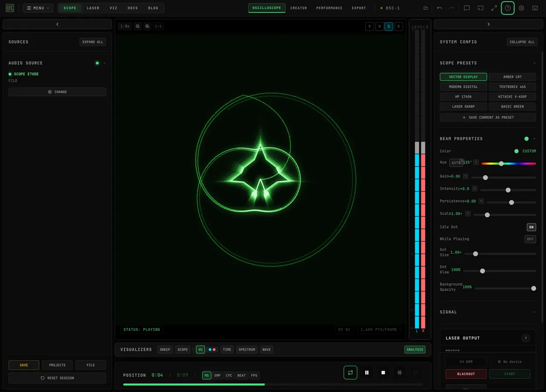Enable the H display mode toggle
Screen dimensions: 546x392
pyautogui.click(x=379, y=26)
